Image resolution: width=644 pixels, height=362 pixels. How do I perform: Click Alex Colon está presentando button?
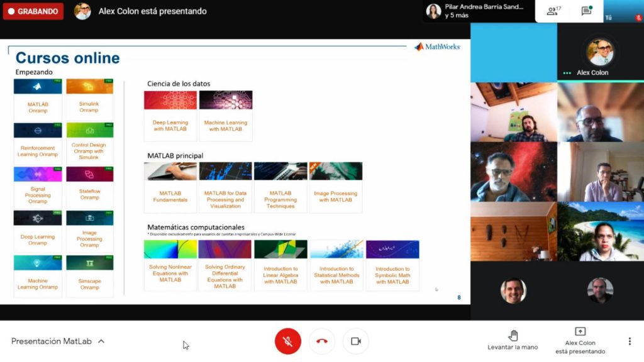pyautogui.click(x=579, y=340)
